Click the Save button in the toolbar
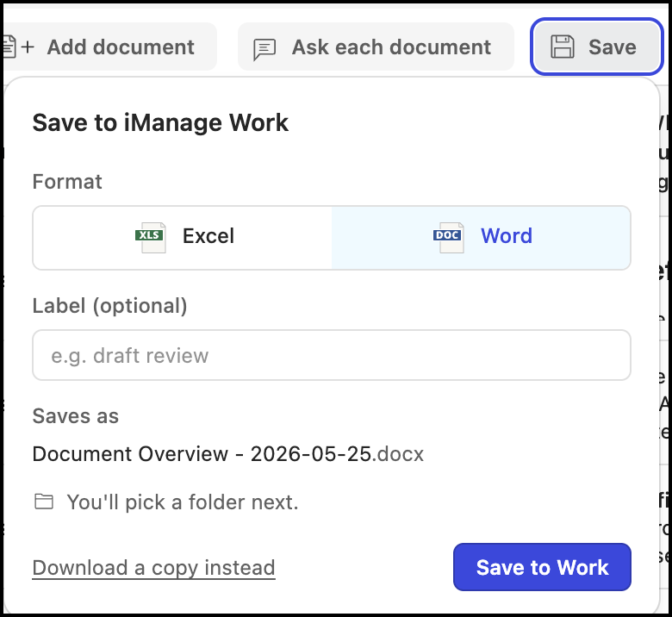Image resolution: width=672 pixels, height=617 pixels. click(596, 47)
